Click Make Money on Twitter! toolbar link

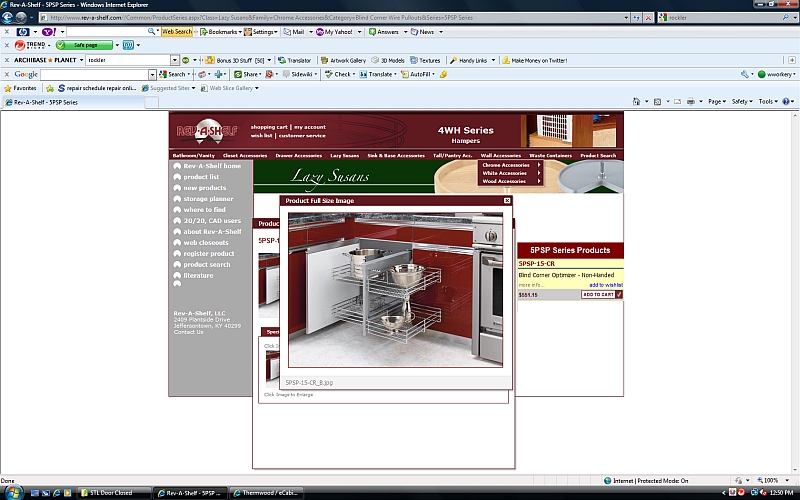[x=535, y=60]
